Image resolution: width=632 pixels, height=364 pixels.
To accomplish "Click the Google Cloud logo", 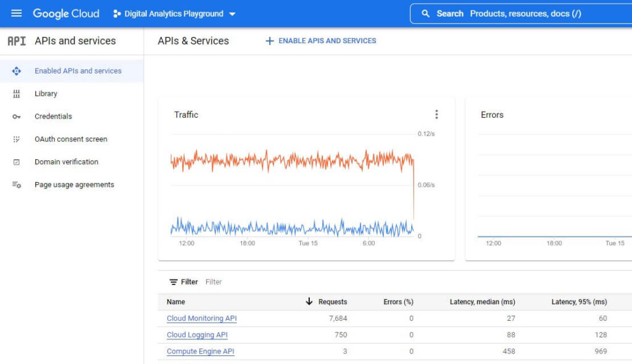I will click(65, 13).
